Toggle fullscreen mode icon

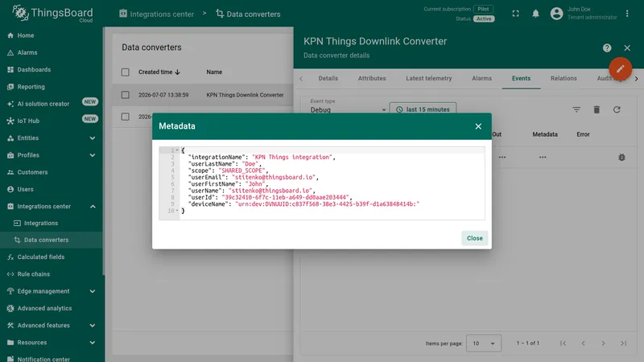[x=515, y=14]
